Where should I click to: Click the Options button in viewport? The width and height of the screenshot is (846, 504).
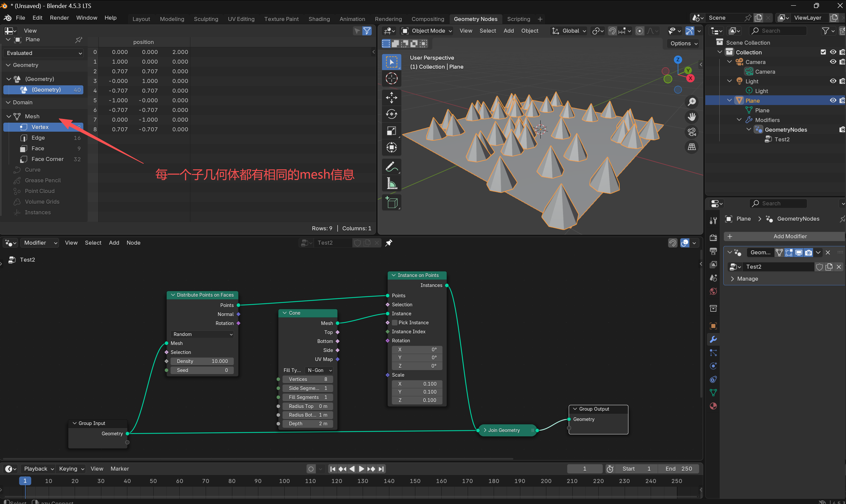(x=683, y=43)
